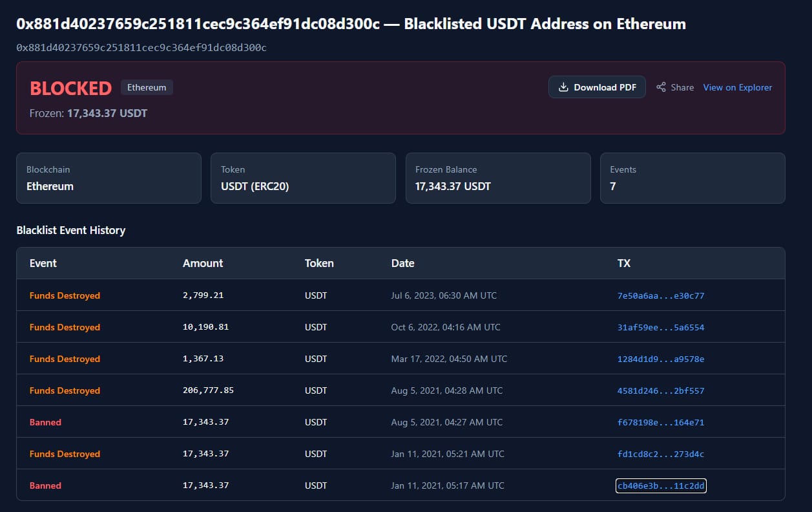Open transaction f678198e...164e71
The width and height of the screenshot is (812, 512).
point(661,422)
